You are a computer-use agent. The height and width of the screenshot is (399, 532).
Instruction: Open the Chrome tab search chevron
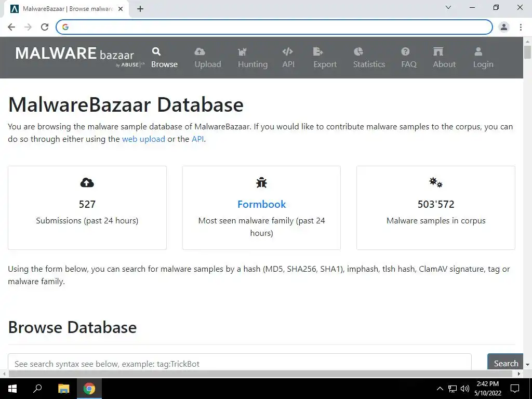click(448, 7)
